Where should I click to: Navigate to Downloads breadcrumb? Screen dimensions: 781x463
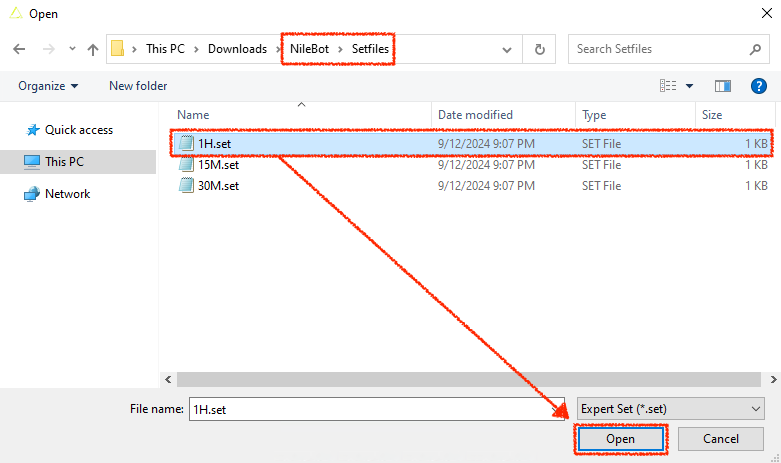(237, 49)
